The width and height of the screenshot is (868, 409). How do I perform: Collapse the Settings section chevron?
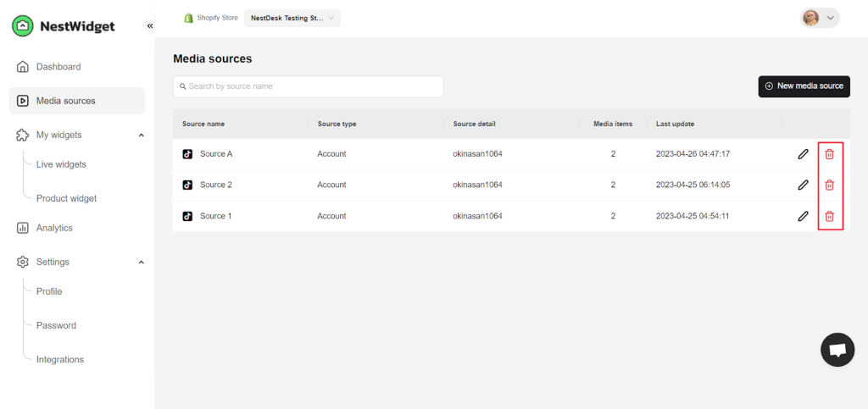(142, 262)
